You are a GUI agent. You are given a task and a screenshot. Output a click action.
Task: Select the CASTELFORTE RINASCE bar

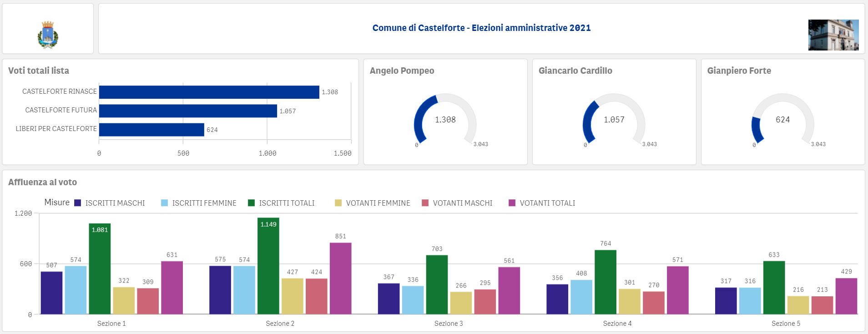tap(209, 92)
